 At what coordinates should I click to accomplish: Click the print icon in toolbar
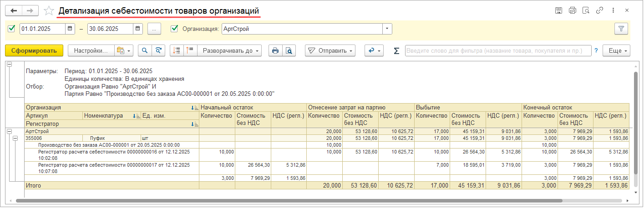275,51
